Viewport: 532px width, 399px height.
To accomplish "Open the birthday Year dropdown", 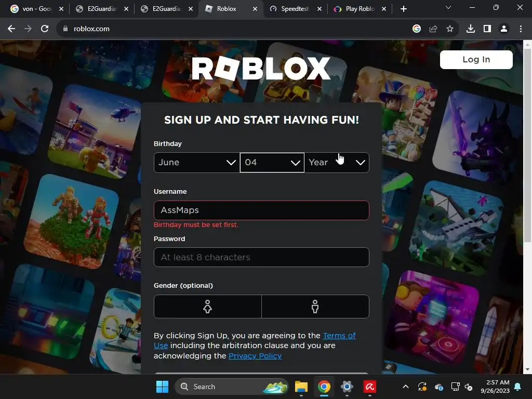I will pos(337,163).
